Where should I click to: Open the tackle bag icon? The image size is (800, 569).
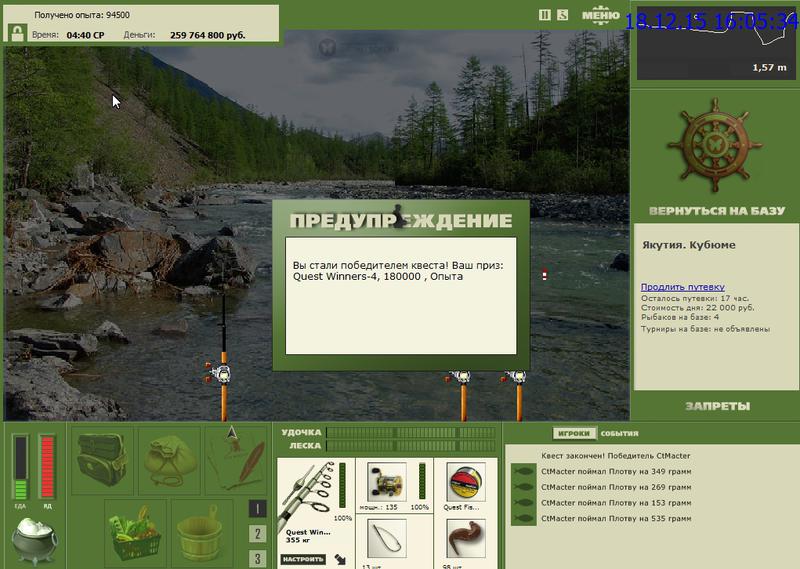point(102,460)
